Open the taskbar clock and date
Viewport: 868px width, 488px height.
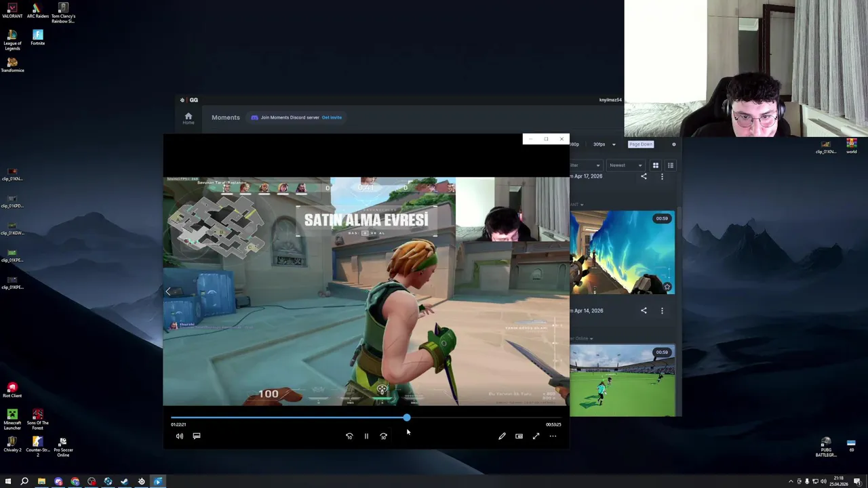(840, 481)
